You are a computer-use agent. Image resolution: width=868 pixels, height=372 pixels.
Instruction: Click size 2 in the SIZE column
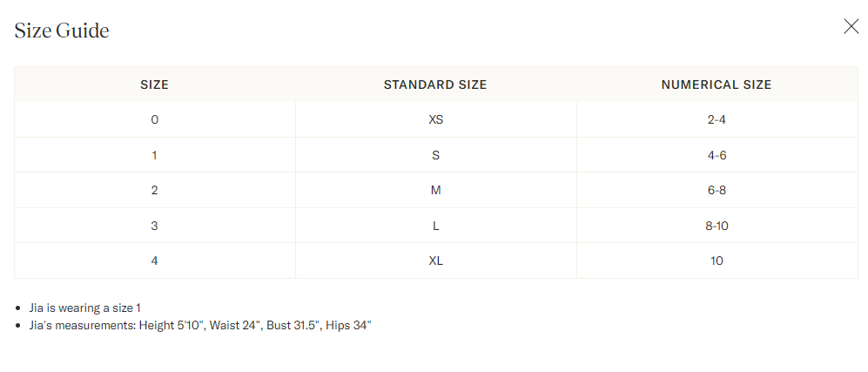pos(154,190)
